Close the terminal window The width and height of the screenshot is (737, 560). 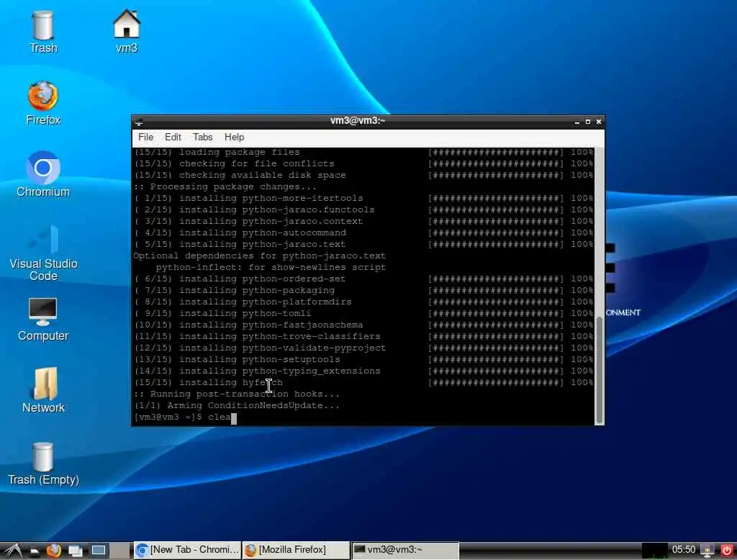pyautogui.click(x=599, y=122)
